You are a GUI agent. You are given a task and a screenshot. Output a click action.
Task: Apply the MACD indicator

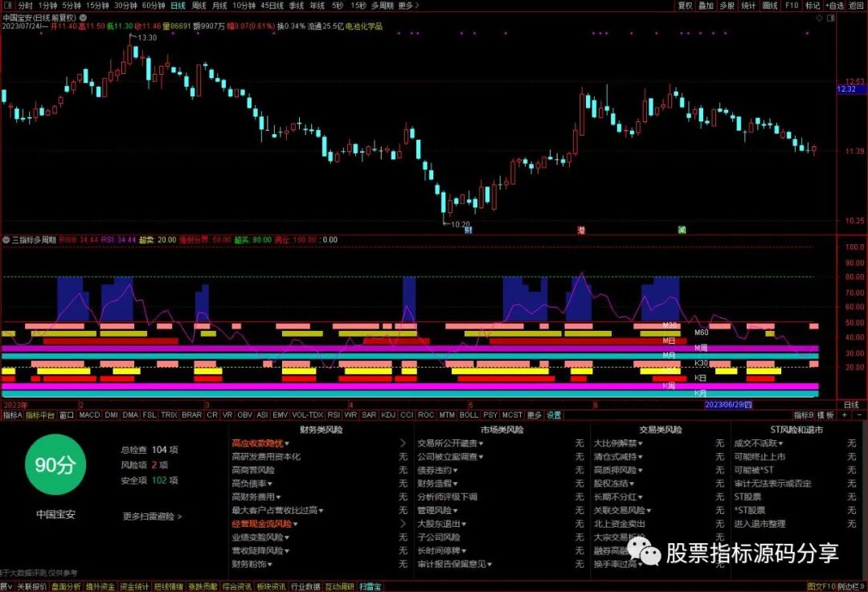(x=89, y=415)
